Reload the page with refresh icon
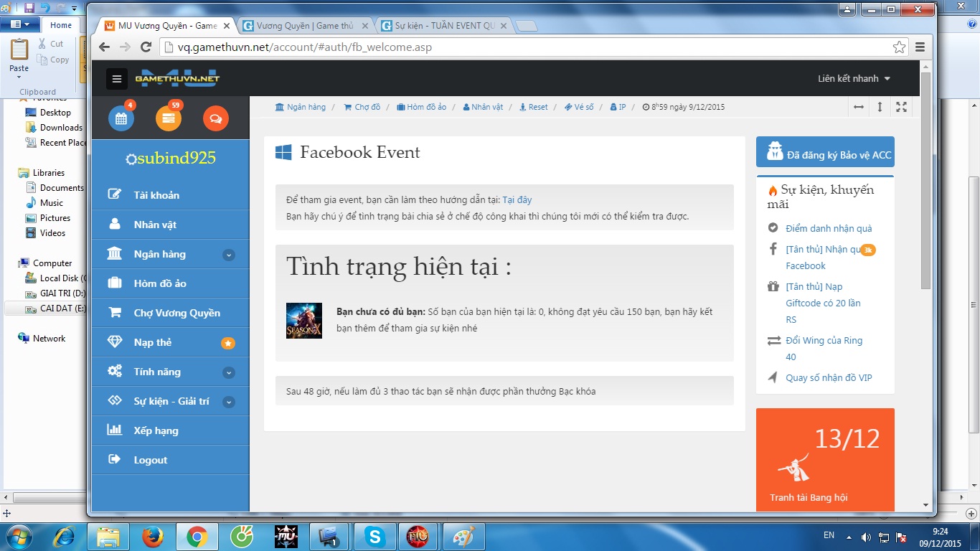This screenshot has width=980, height=551. [x=146, y=47]
